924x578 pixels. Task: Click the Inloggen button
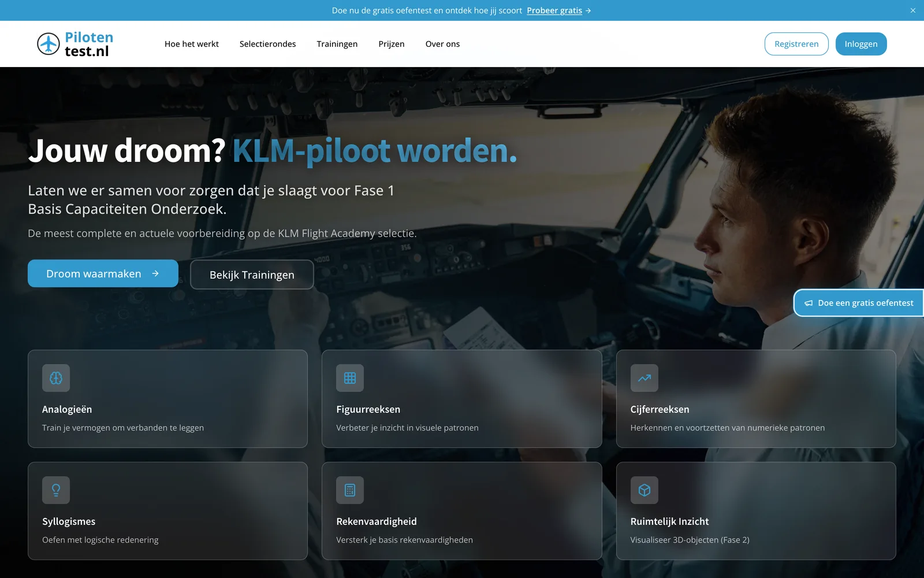point(861,44)
